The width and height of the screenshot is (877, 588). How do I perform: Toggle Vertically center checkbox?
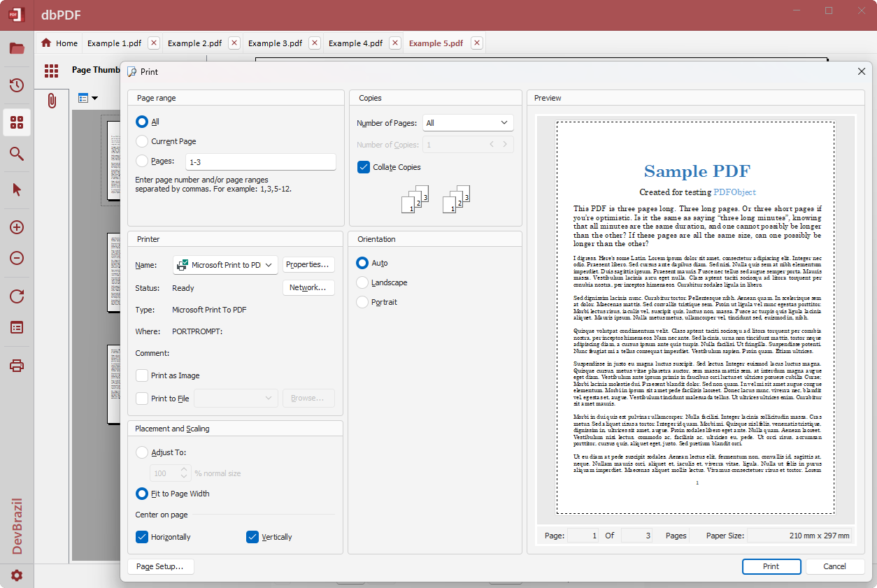pos(252,537)
